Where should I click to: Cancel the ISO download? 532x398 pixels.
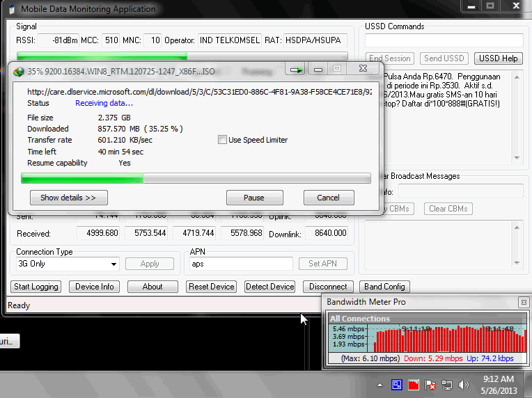click(329, 198)
